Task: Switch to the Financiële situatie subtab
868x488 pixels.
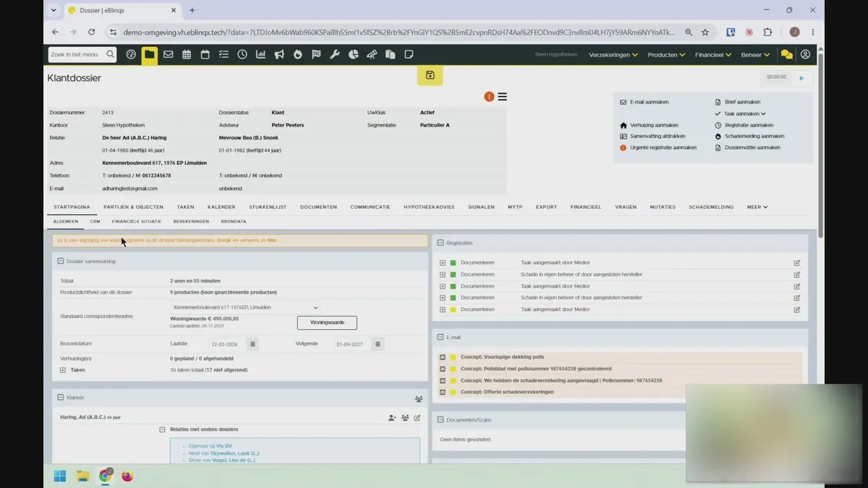Action: pos(137,221)
